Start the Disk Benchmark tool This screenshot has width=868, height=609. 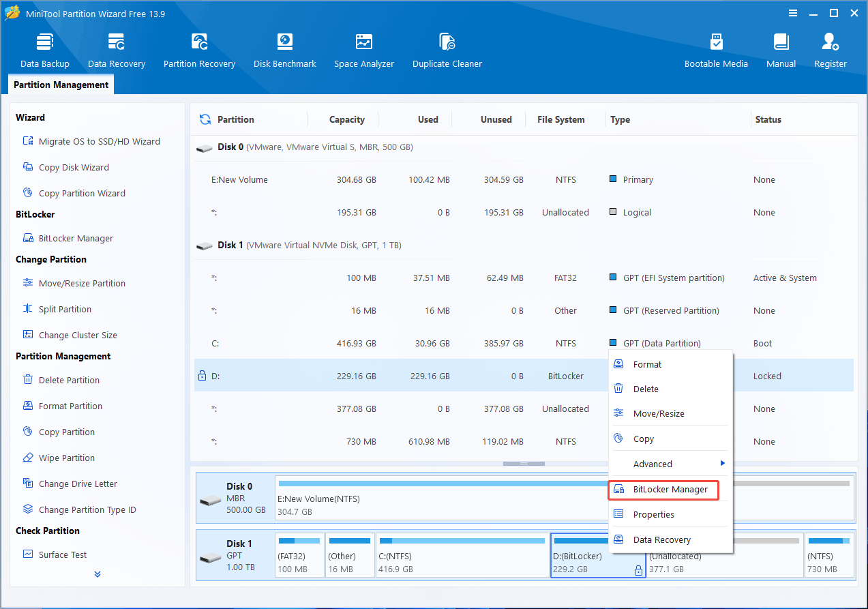[285, 50]
